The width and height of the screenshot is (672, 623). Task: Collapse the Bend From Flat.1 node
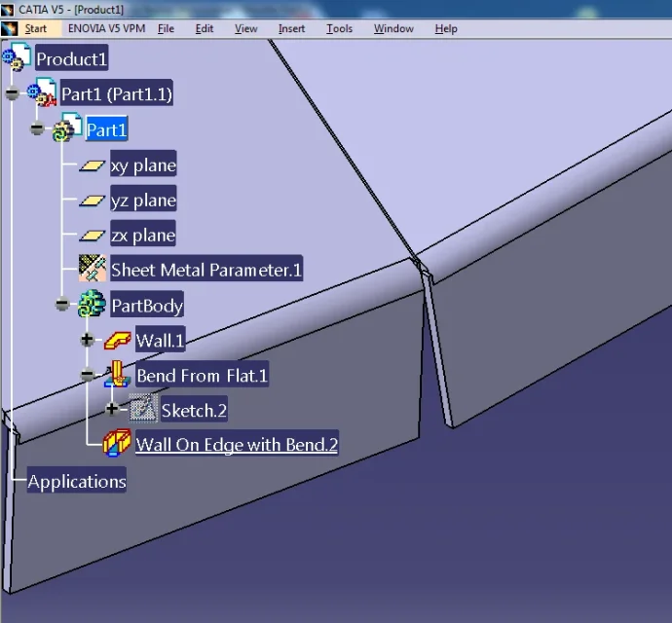(x=87, y=374)
